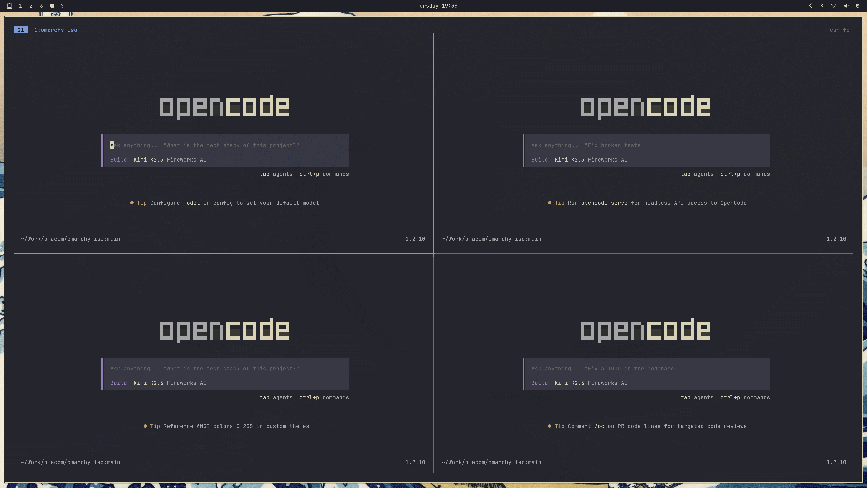Viewport: 868px width, 488px height.
Task: Click the Thursday 19:38 clock
Action: [x=435, y=6]
